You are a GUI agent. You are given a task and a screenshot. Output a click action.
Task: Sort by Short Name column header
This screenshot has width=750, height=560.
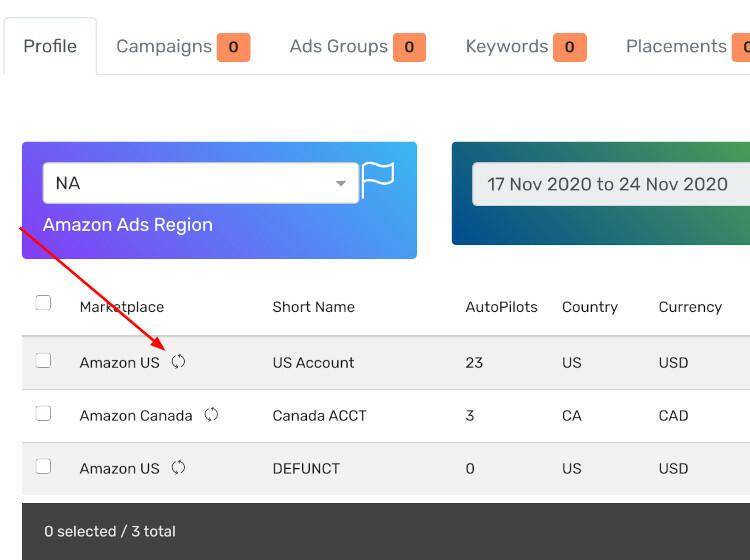pos(314,307)
